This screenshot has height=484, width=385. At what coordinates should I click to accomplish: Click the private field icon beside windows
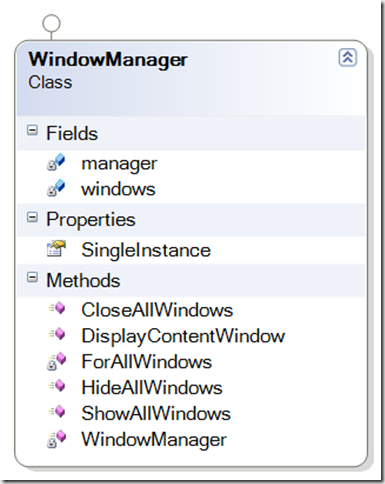click(x=56, y=188)
